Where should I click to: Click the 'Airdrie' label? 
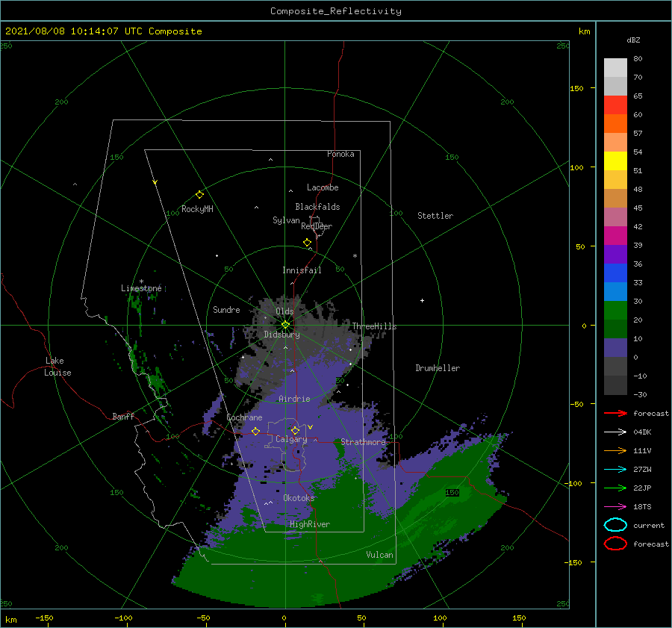tap(294, 399)
